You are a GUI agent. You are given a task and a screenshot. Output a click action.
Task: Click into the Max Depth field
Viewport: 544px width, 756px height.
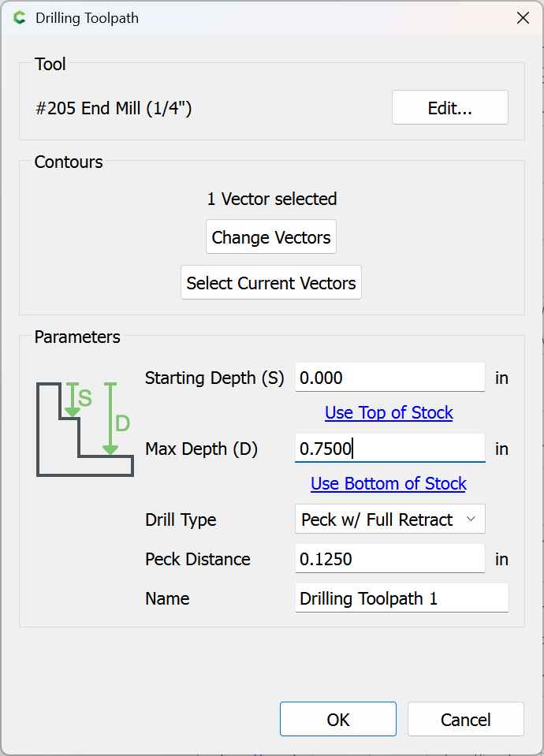pos(389,449)
